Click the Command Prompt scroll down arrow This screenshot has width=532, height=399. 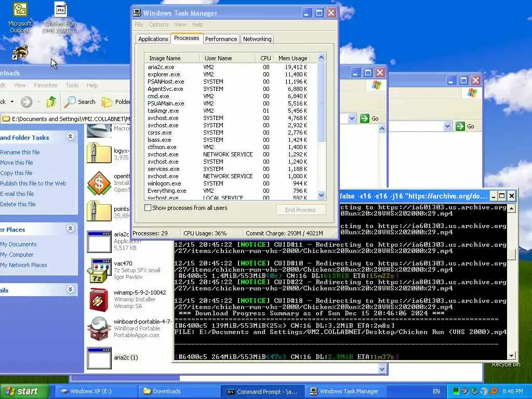coord(511,356)
